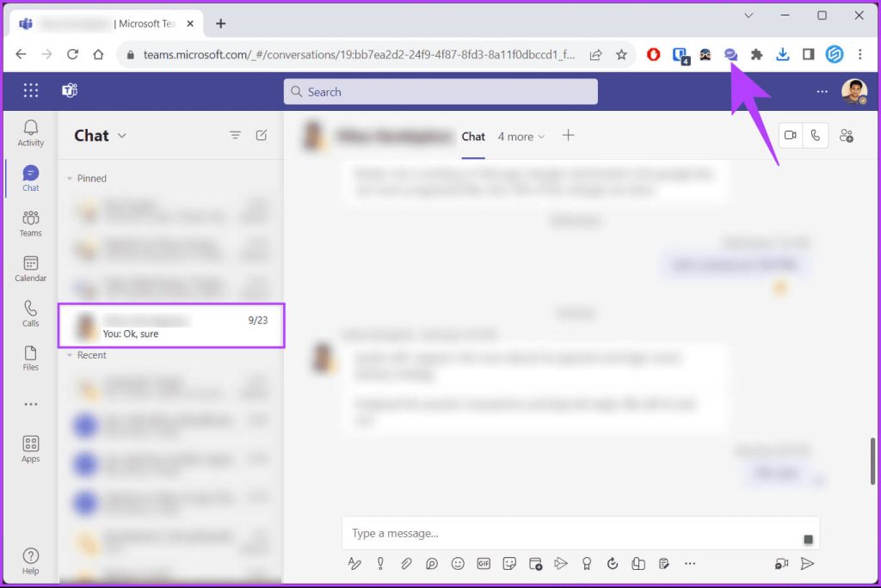Open the app launcher waffle grid
The image size is (881, 588).
point(31,90)
